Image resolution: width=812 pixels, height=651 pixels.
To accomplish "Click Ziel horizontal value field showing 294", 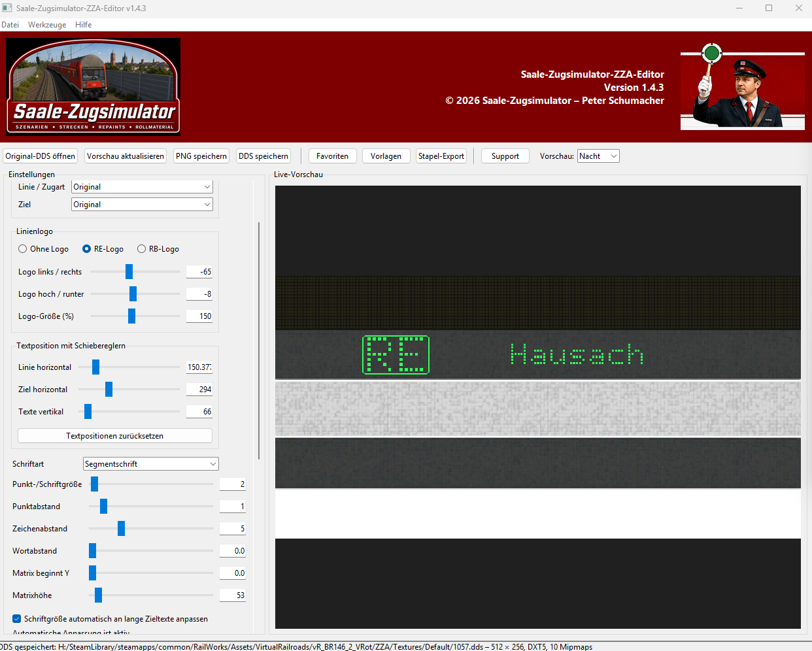I will point(199,390).
